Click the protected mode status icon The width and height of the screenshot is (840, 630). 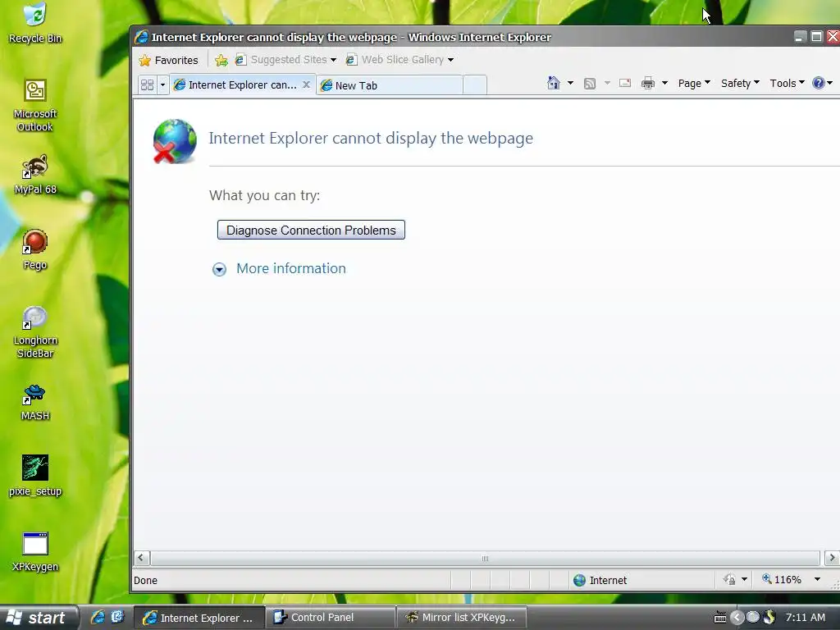click(729, 580)
